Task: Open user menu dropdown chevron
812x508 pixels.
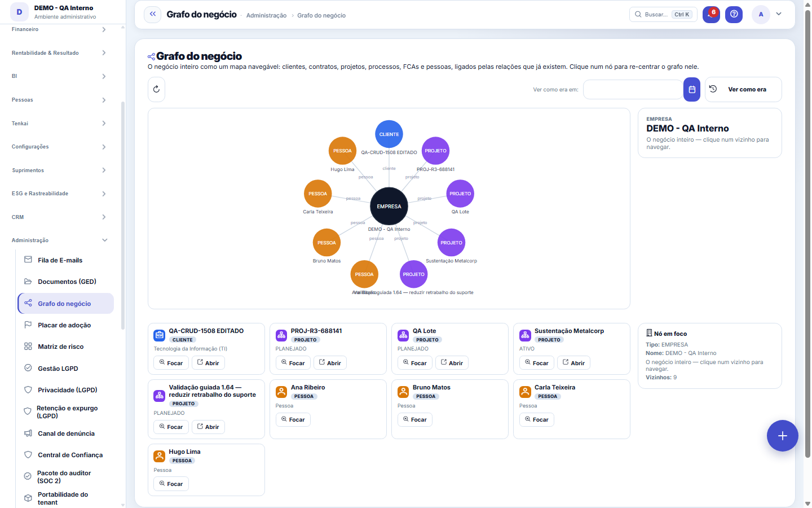Action: [x=779, y=14]
